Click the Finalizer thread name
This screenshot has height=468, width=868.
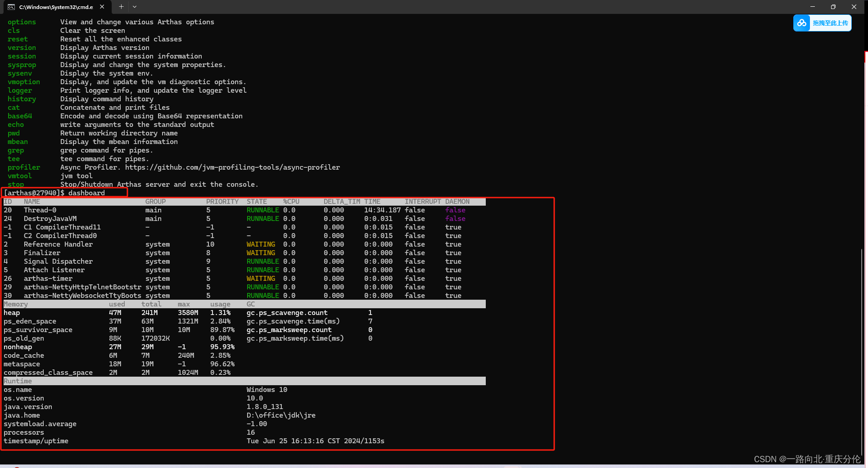point(42,253)
